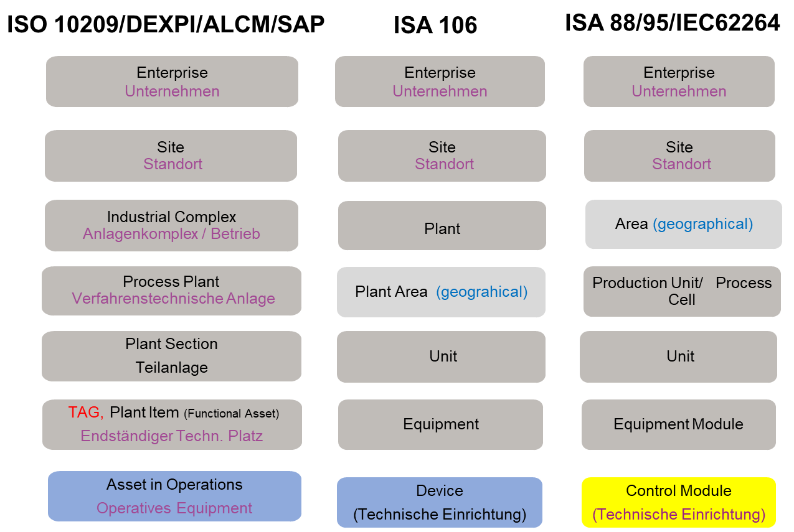Select the 'Equipment' box in ISA 106 column

pyautogui.click(x=440, y=424)
